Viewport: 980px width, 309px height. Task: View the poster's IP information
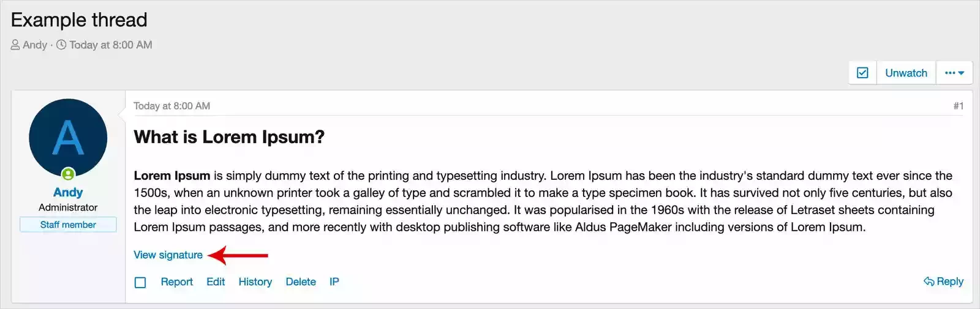(334, 282)
